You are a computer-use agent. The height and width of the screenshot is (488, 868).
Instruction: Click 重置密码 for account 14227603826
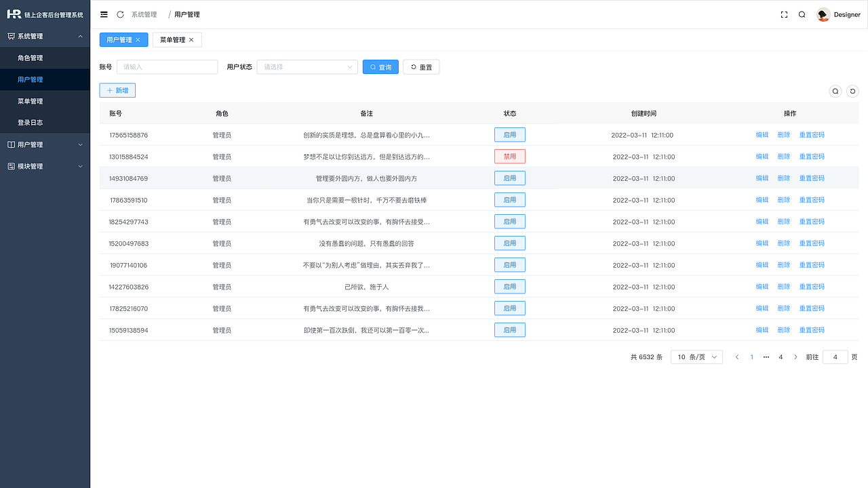point(811,286)
